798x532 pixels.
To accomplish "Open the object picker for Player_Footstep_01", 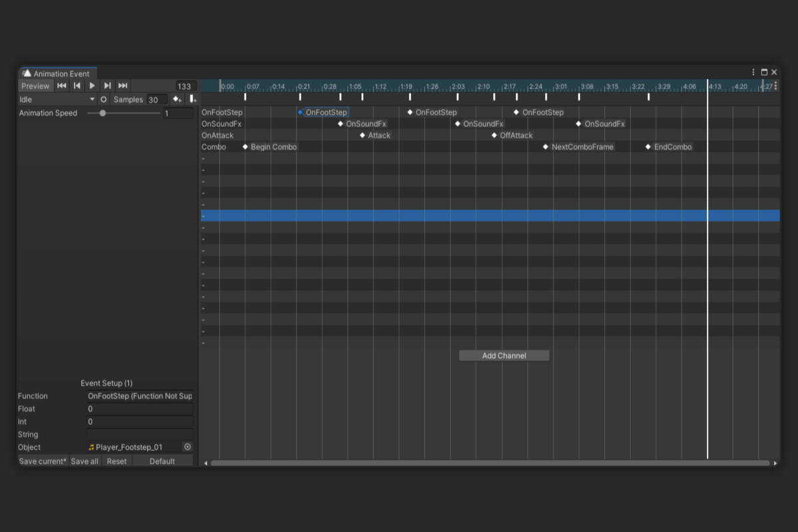I will click(x=188, y=448).
